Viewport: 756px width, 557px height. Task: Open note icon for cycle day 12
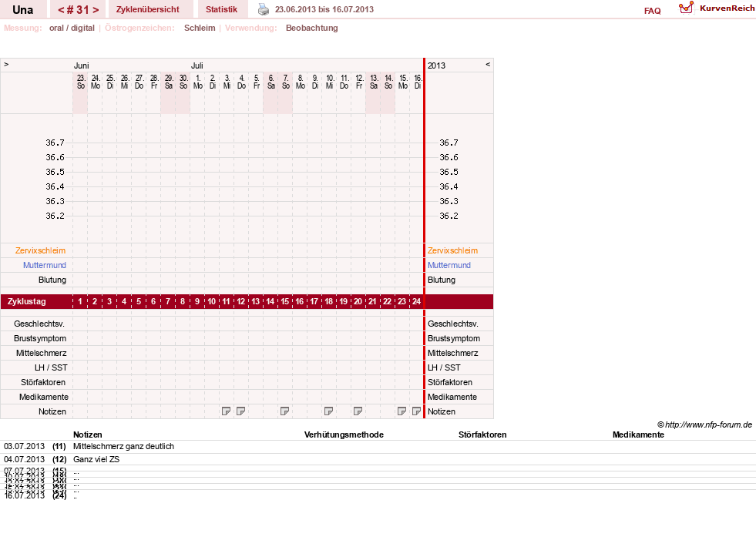[x=240, y=411]
